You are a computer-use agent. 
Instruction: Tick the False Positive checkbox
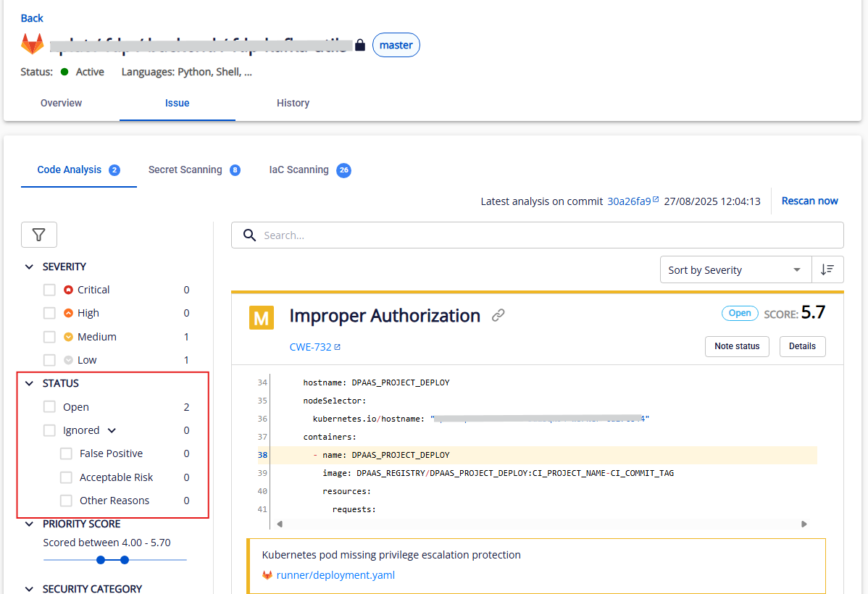[66, 453]
